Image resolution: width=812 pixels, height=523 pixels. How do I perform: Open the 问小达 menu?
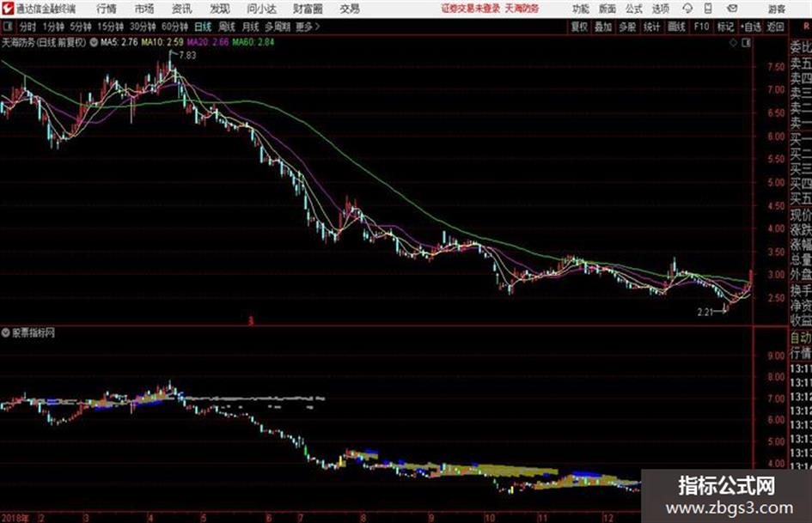tap(261, 9)
